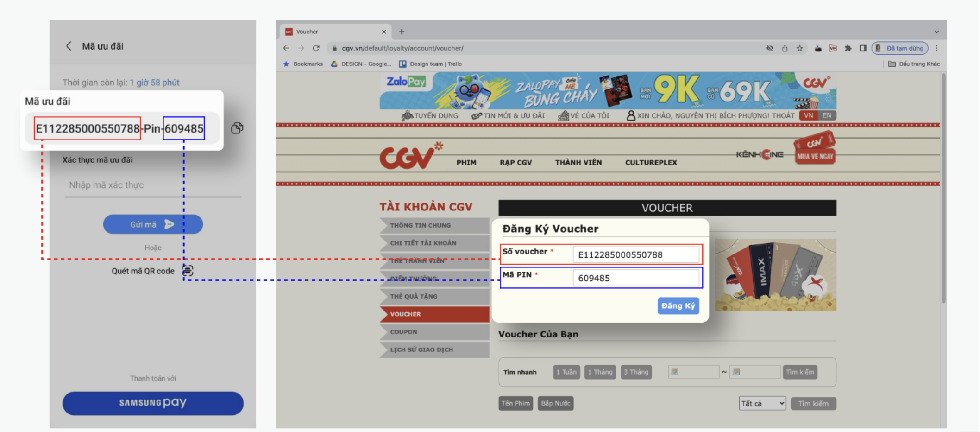Screen dimensions: 980x432
Task: Click the Thoát logout link
Action: click(x=783, y=115)
